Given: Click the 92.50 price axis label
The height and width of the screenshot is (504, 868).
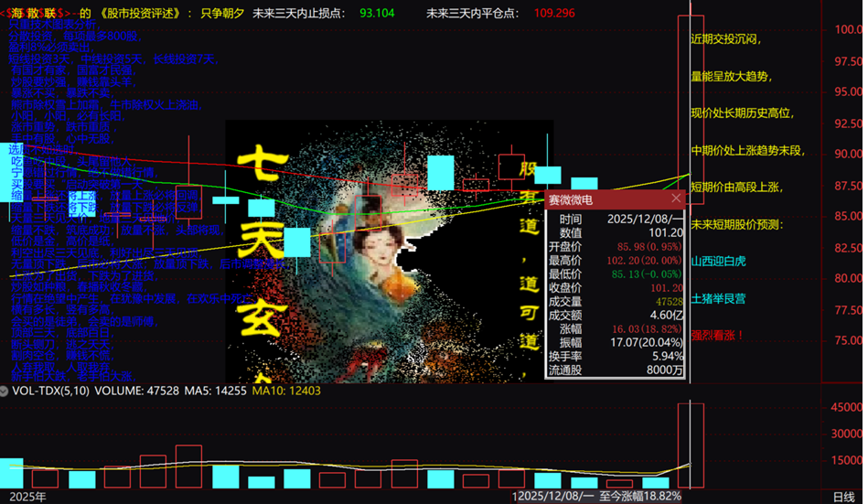Looking at the screenshot, I should tap(848, 123).
